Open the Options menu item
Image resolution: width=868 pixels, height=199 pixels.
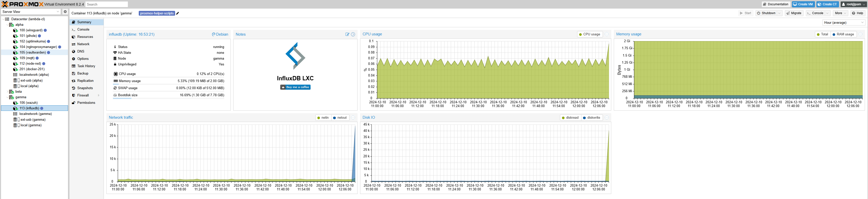coord(87,59)
